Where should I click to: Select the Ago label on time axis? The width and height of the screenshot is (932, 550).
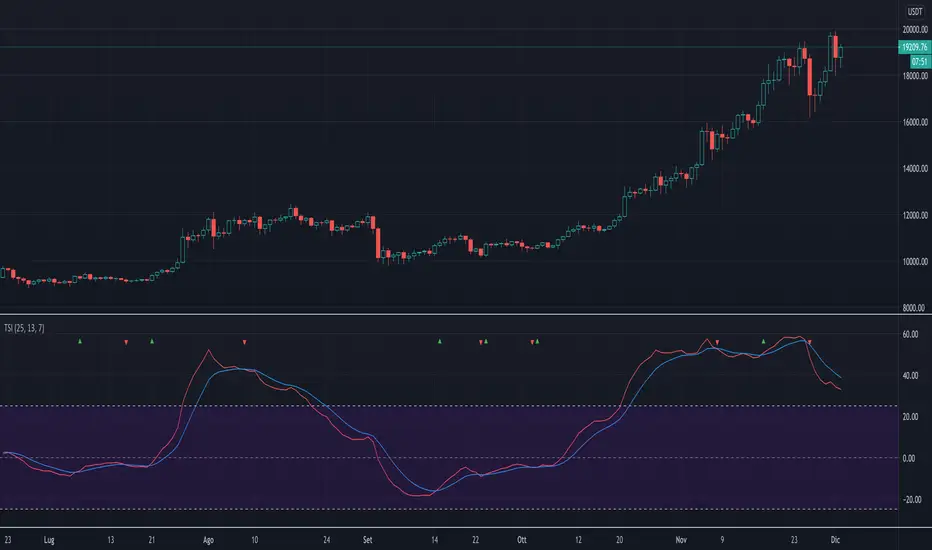click(x=208, y=540)
